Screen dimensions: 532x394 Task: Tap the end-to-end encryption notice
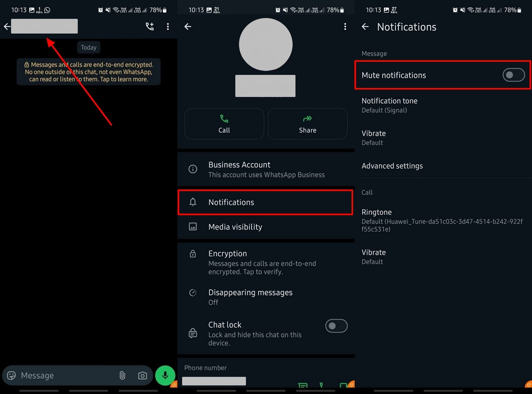click(89, 72)
